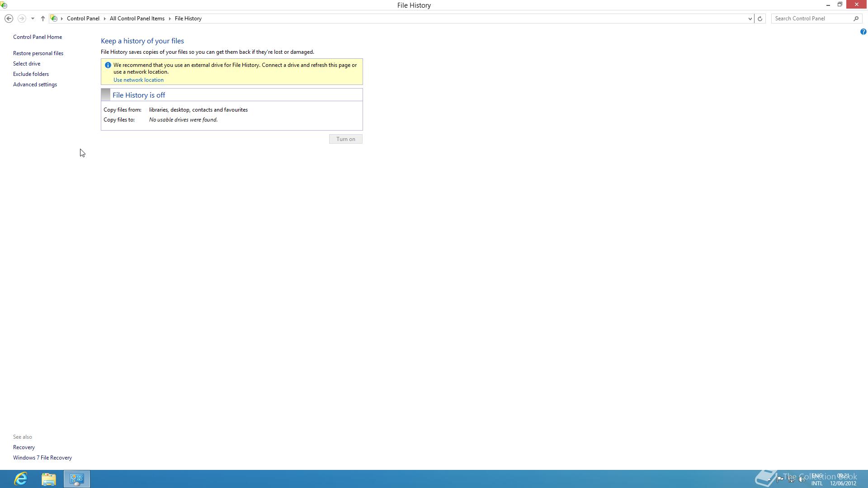Open the volume speaker tray icon
This screenshot has width=868, height=488.
pyautogui.click(x=802, y=479)
